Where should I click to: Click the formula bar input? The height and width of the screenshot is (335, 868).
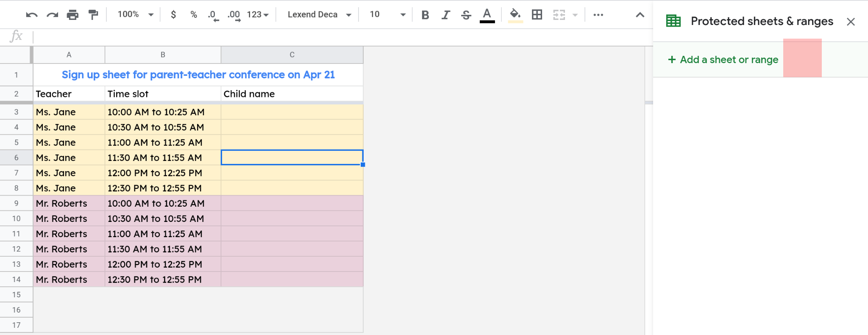point(342,37)
